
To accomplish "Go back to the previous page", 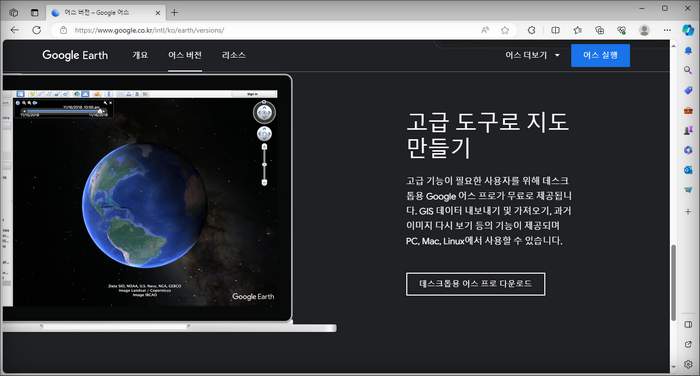I will point(15,30).
